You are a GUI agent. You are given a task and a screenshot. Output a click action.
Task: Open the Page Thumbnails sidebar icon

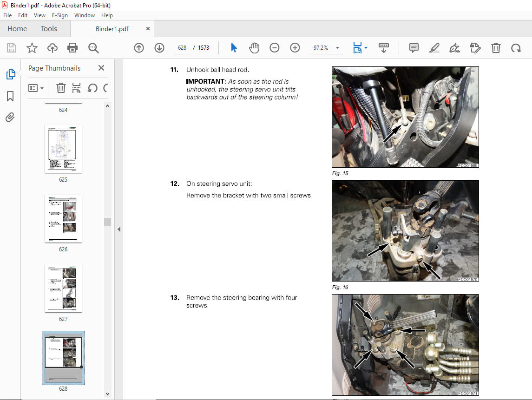[11, 74]
